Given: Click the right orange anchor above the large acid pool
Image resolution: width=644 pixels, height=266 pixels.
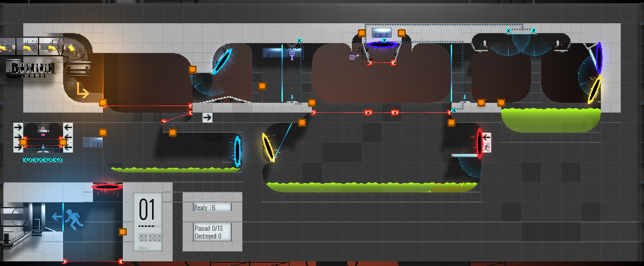Looking at the screenshot, I should point(501,103).
